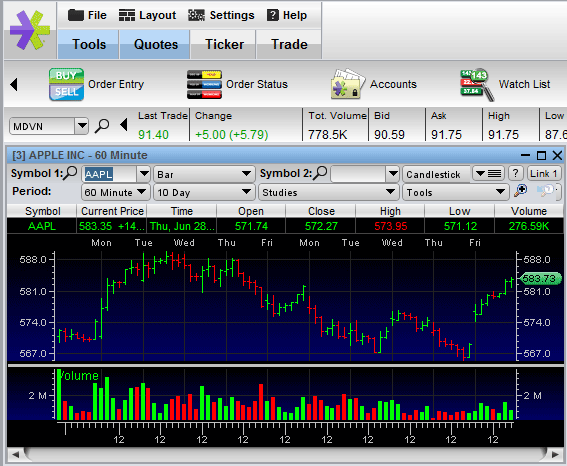
Task: Open the Studies dropdown
Action: point(328,192)
